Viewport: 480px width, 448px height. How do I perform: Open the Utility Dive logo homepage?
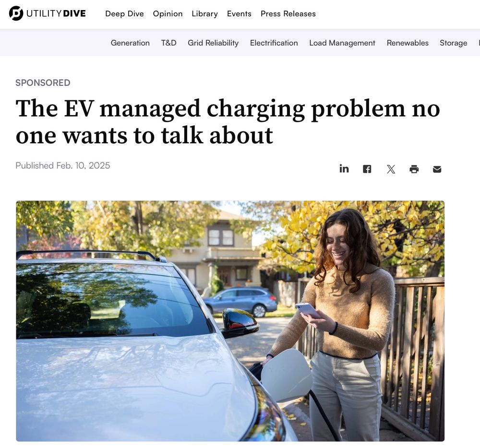(x=48, y=13)
